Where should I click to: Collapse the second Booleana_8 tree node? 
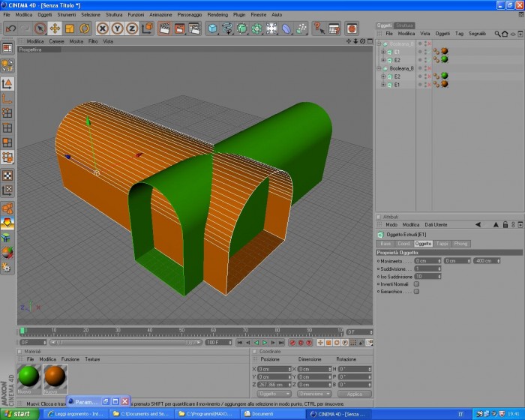(379, 68)
